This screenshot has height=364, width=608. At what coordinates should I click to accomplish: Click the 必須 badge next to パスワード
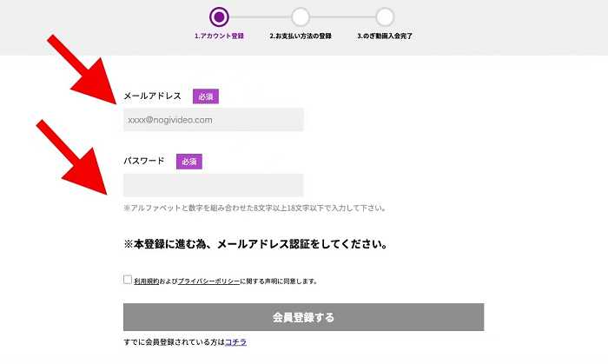click(189, 162)
